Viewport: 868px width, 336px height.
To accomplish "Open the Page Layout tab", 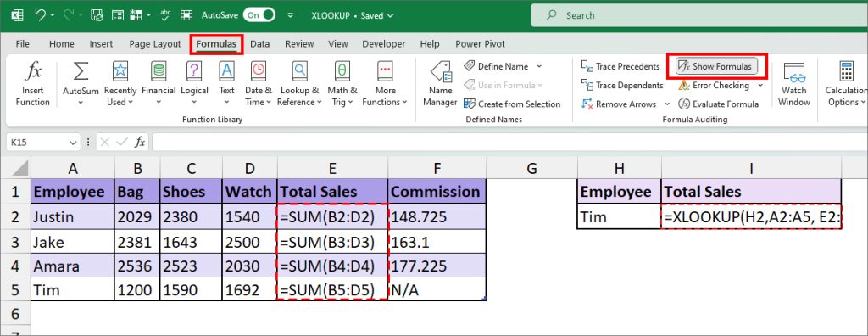I will click(x=155, y=44).
